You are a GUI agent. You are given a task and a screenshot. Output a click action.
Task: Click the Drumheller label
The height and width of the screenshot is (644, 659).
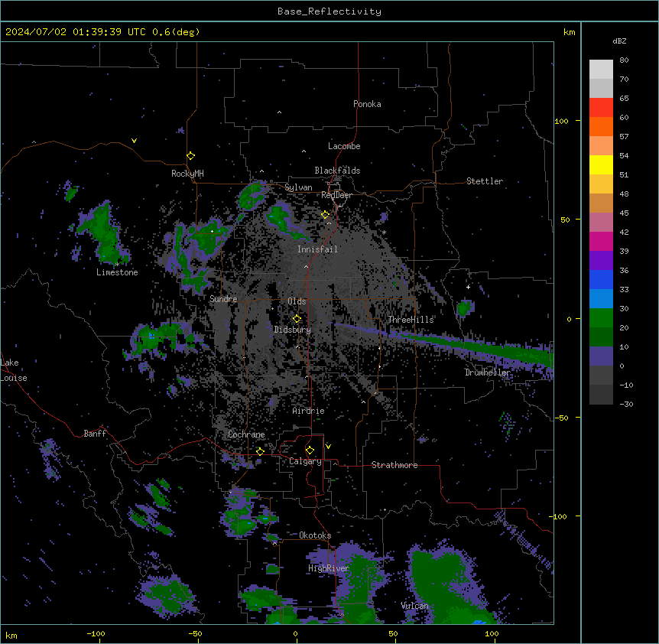(488, 372)
